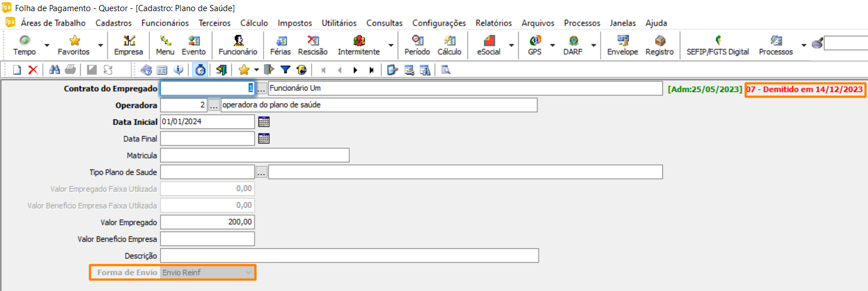Open the Utilitários menu
Image resolution: width=868 pixels, height=291 pixels.
coord(339,23)
